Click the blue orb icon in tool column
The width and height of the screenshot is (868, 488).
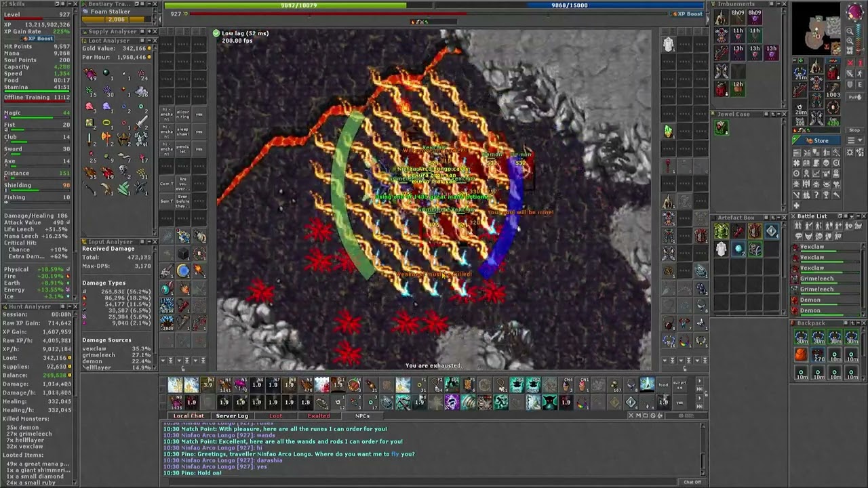click(183, 270)
